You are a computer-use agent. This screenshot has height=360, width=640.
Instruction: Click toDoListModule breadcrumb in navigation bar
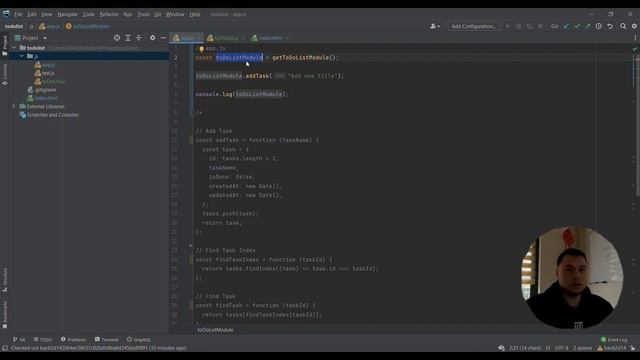(87, 26)
